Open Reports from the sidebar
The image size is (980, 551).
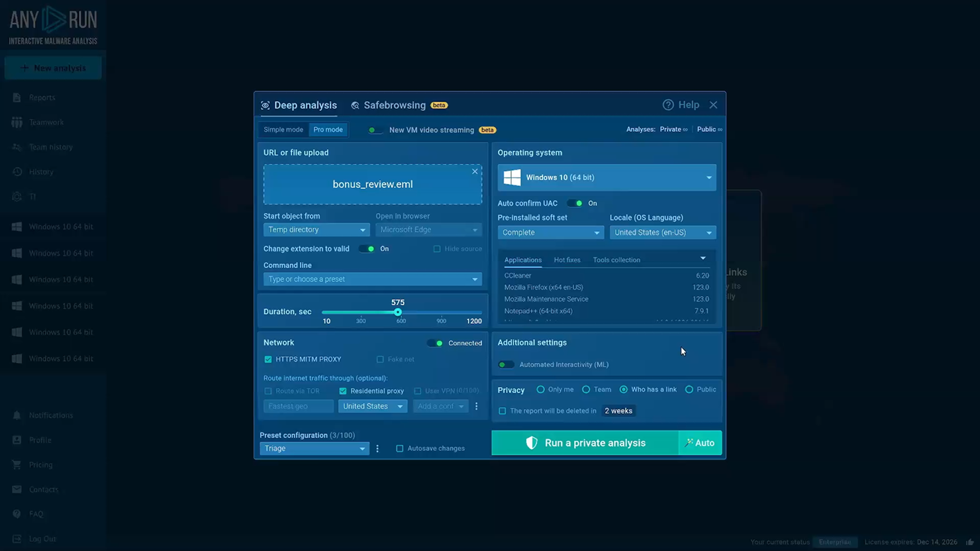pos(40,97)
